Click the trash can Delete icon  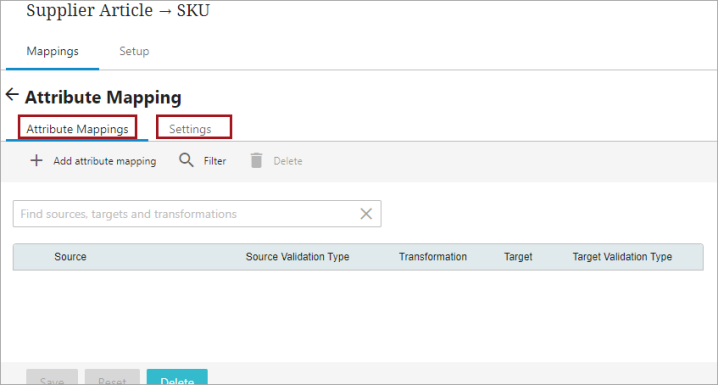click(256, 161)
